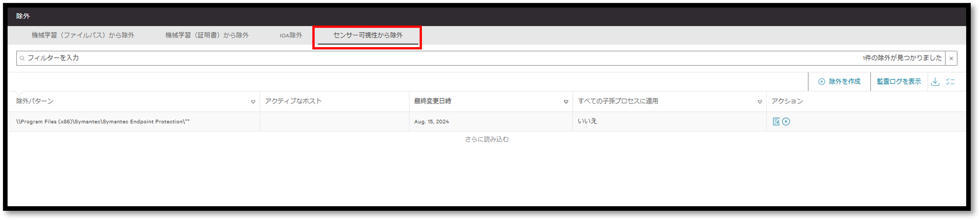Clear the filter with the X button
Viewport: 980px width, 220px height.
coord(951,58)
